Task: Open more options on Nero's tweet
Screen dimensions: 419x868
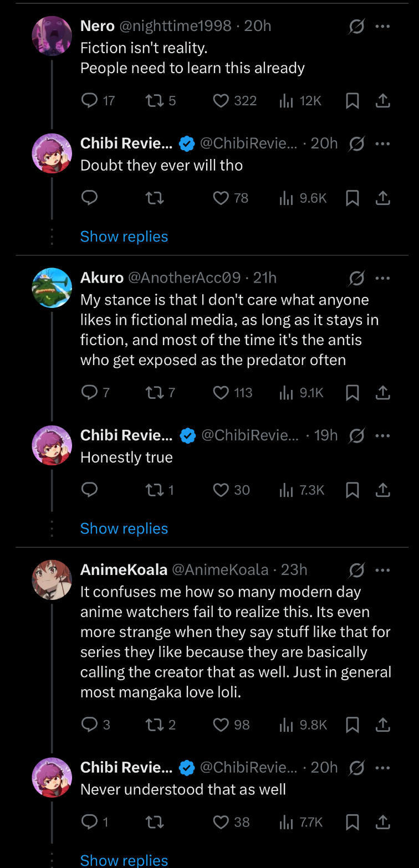Action: point(382,26)
